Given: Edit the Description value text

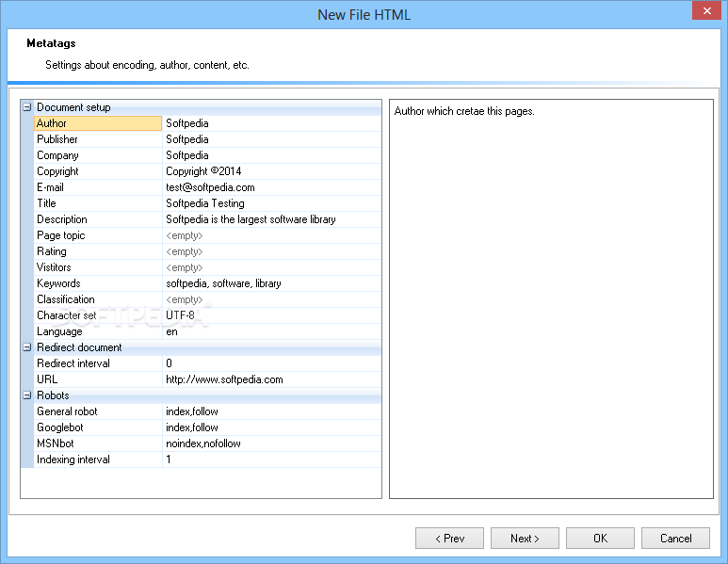Looking at the screenshot, I should click(x=271, y=219).
